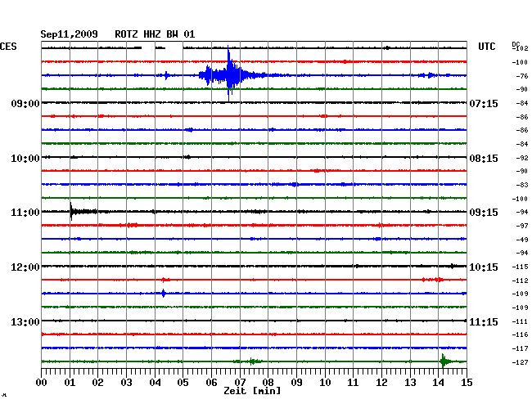Select the station title "ROTZ HHZ BW 01"
The image size is (532, 404).
tap(155, 34)
